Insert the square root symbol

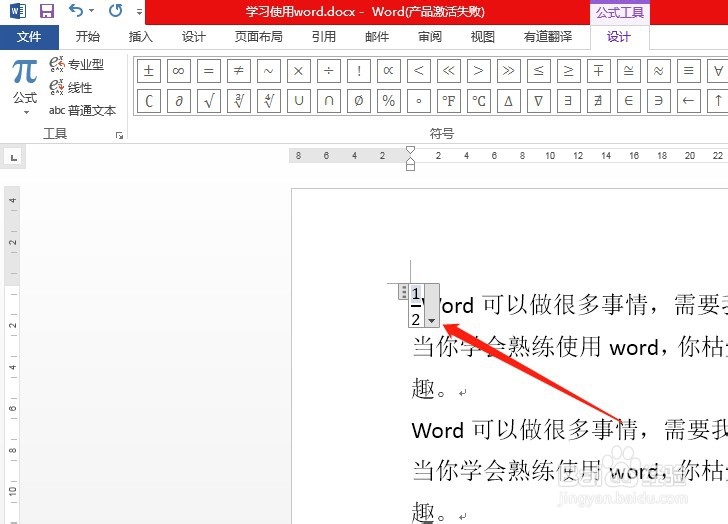[208, 101]
